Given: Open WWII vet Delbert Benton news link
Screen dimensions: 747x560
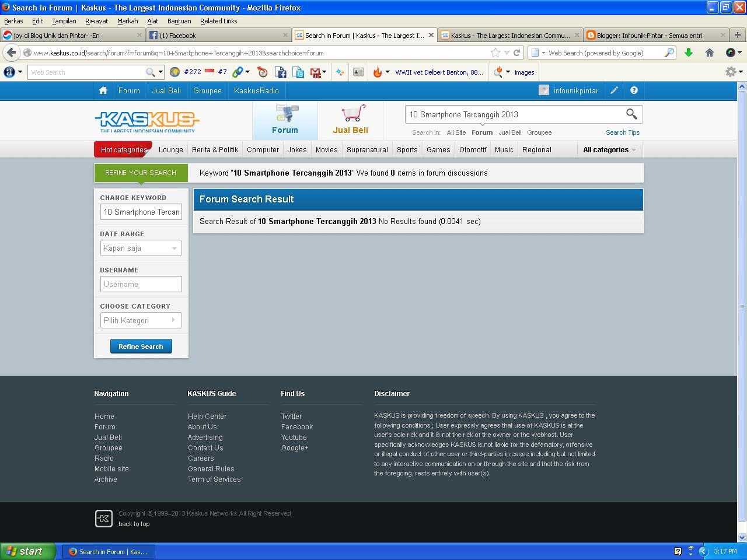Looking at the screenshot, I should (x=439, y=72).
